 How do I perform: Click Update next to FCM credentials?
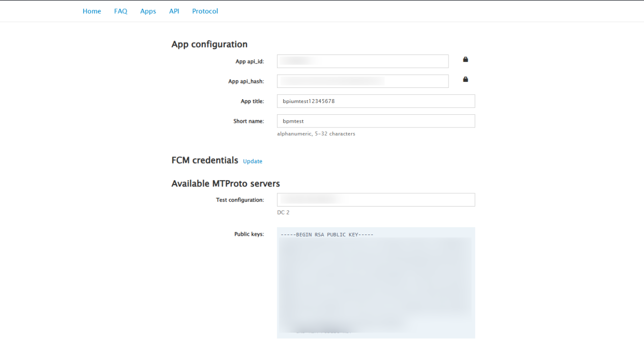252,161
